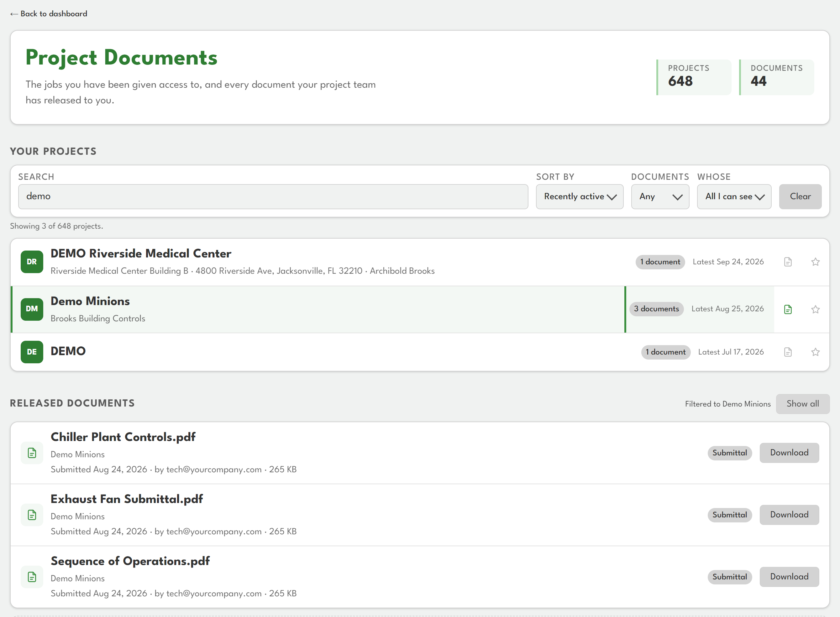Image resolution: width=840 pixels, height=617 pixels.
Task: Star the Demo Minions project
Action: coord(815,309)
